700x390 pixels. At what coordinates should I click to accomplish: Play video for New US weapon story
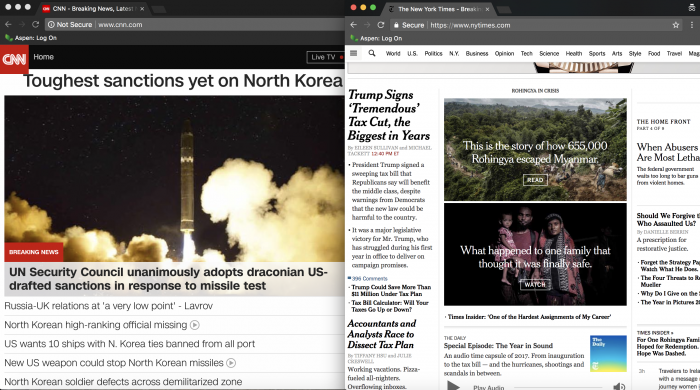pyautogui.click(x=231, y=363)
